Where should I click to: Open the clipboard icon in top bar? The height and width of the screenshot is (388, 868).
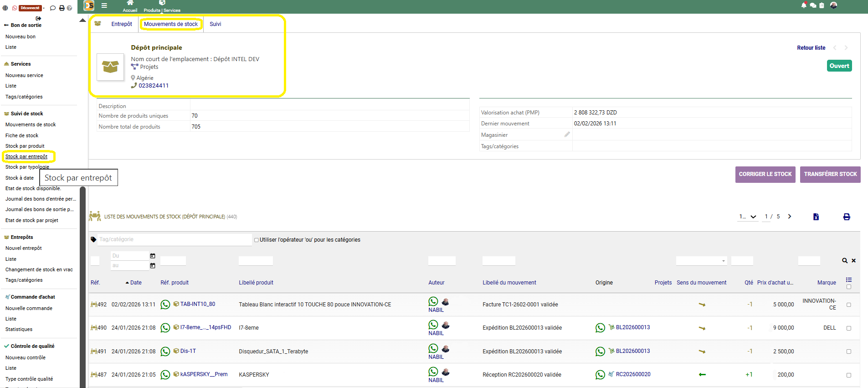tap(822, 5)
